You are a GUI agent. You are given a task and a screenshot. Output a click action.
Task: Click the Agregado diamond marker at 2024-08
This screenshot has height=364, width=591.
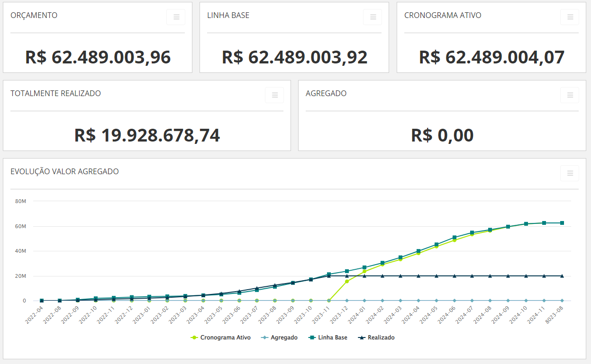click(x=490, y=300)
